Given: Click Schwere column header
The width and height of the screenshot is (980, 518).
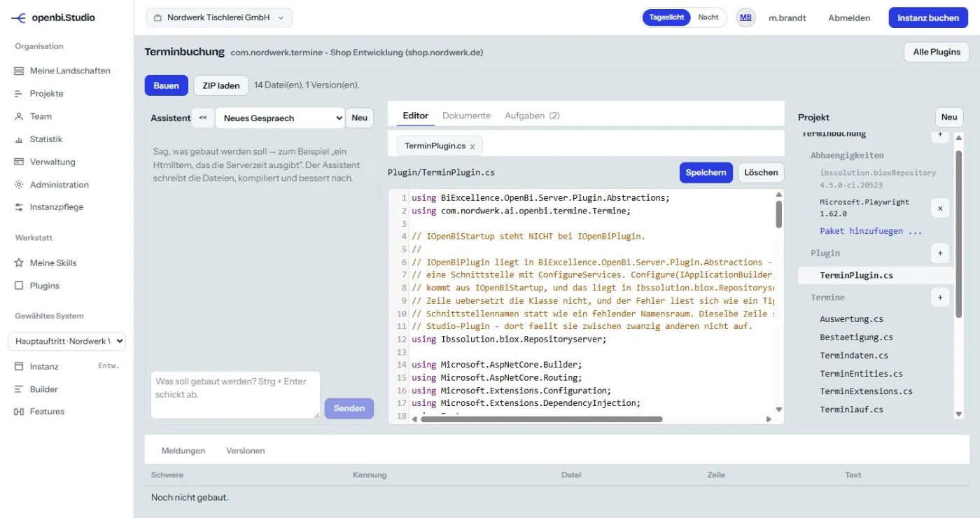Looking at the screenshot, I should (167, 475).
